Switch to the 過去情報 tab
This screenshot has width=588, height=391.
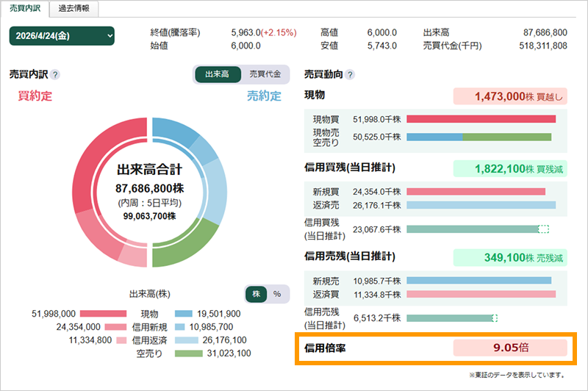tap(74, 9)
